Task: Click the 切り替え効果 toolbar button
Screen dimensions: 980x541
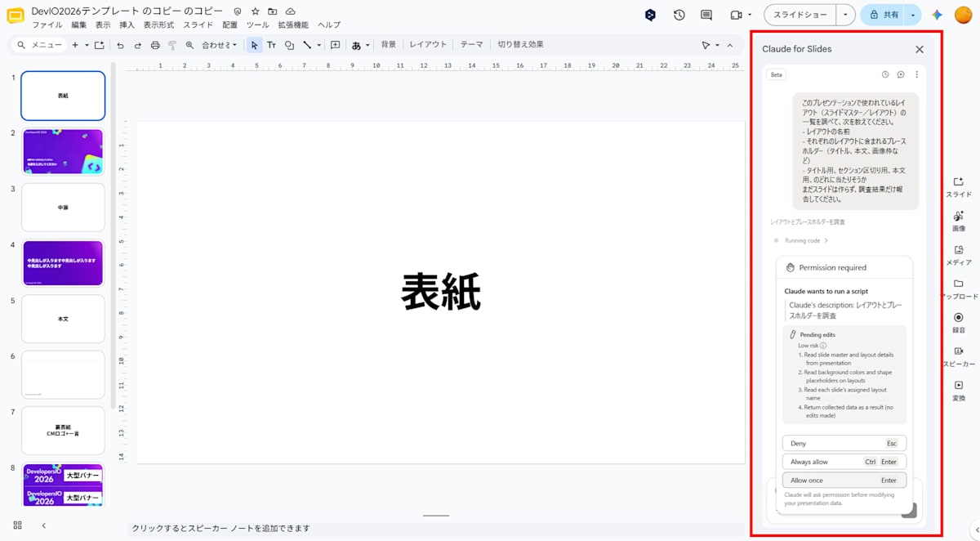Action: pos(520,45)
